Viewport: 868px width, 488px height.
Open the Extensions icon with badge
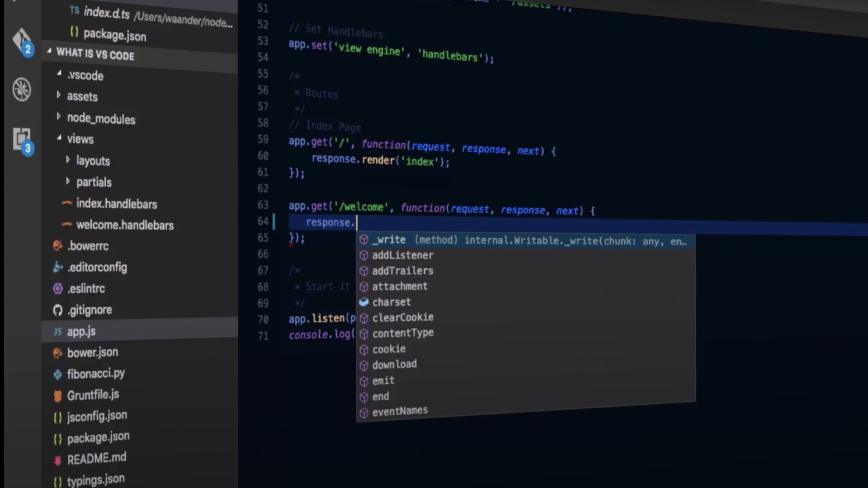click(21, 139)
